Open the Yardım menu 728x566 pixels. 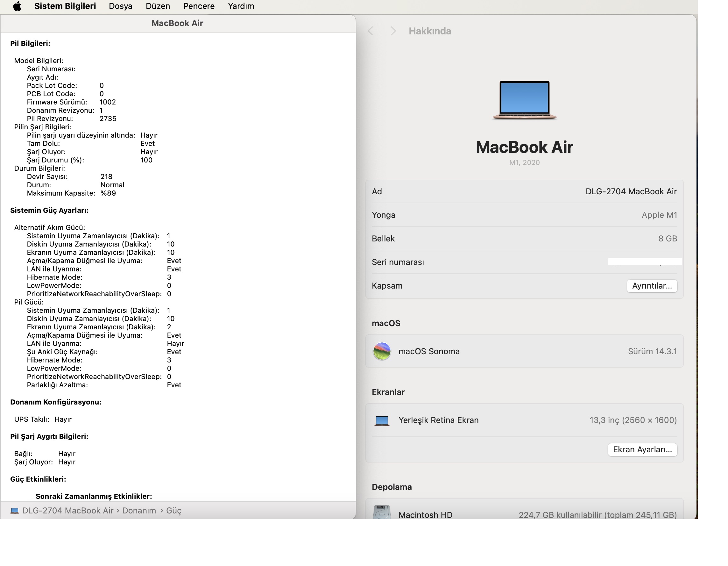pyautogui.click(x=241, y=6)
